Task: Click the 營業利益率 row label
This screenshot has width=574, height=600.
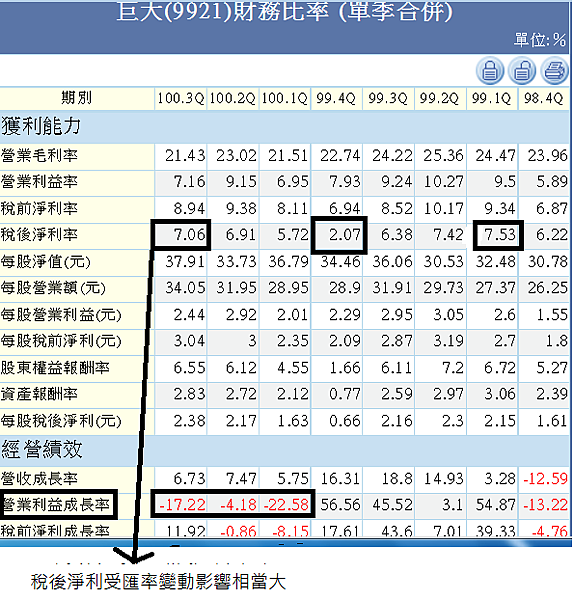Action: 39,182
